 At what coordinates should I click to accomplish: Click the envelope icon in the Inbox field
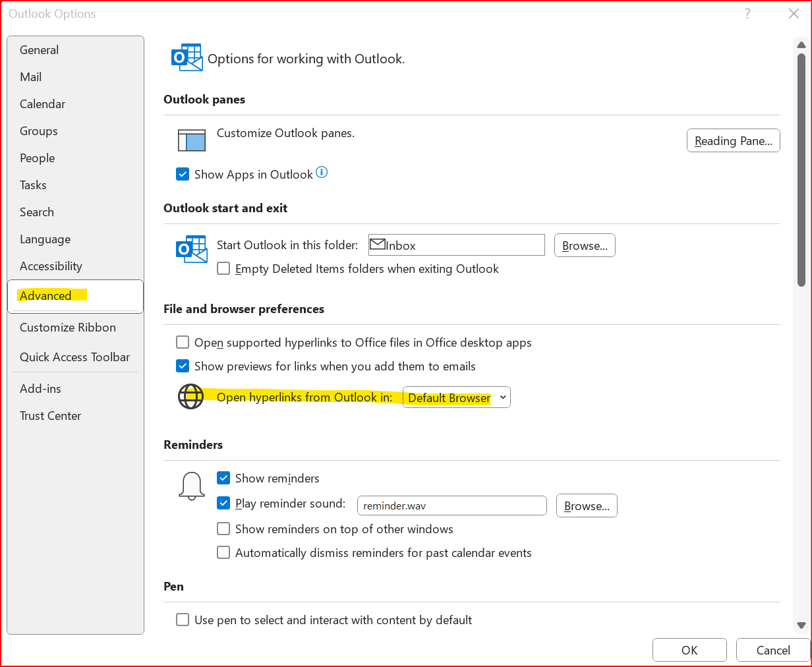(x=378, y=245)
